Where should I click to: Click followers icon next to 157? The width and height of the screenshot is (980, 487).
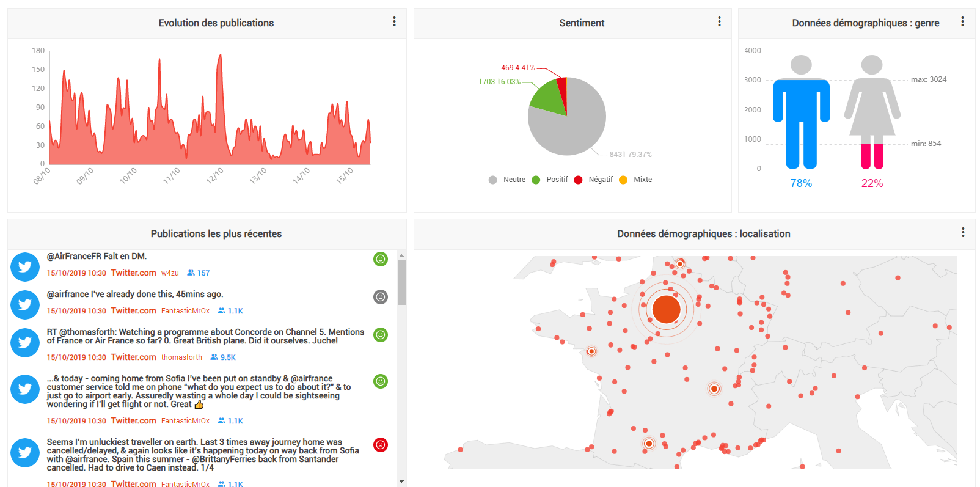coord(191,273)
